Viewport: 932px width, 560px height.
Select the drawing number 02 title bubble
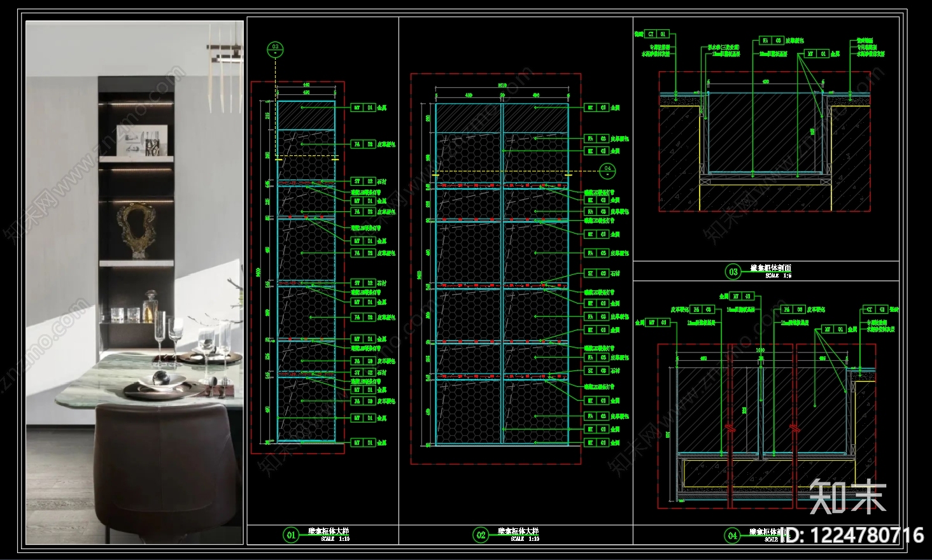click(481, 535)
